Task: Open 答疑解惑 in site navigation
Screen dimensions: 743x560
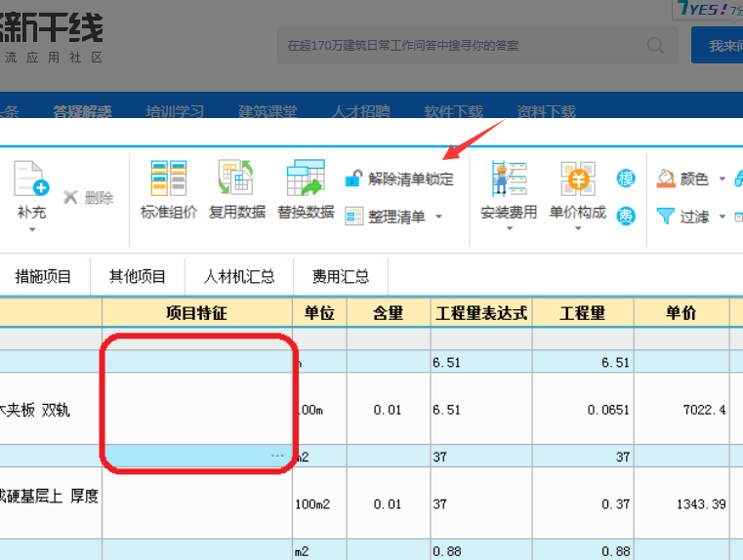Action: coord(82,112)
